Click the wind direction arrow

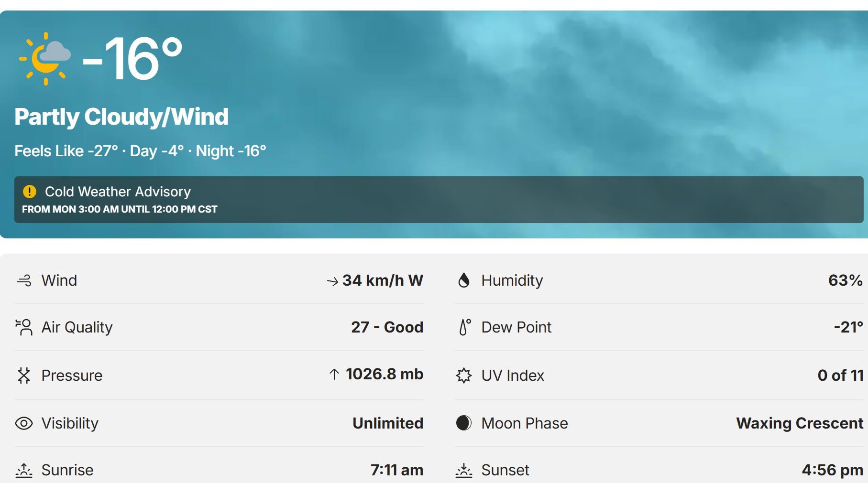tap(332, 281)
